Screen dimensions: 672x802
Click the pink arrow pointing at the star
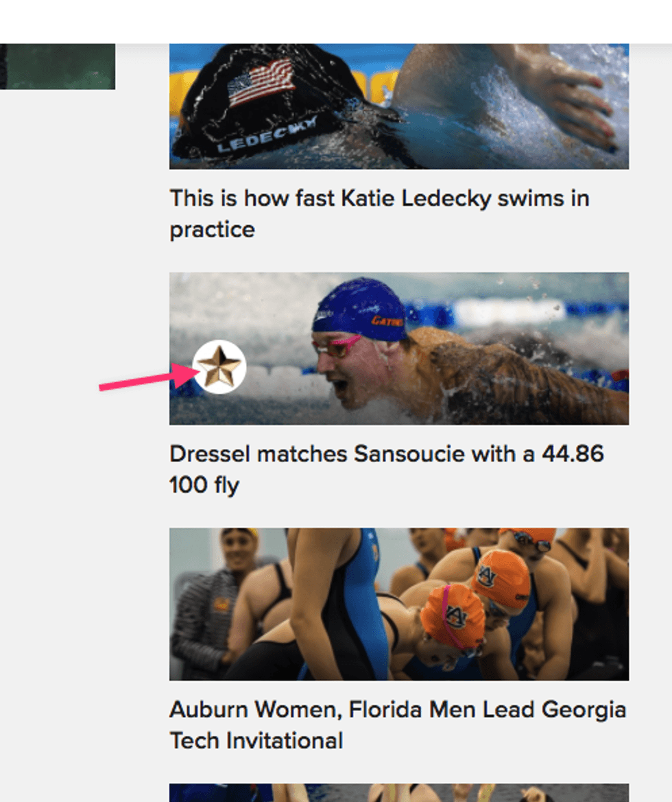(x=148, y=377)
